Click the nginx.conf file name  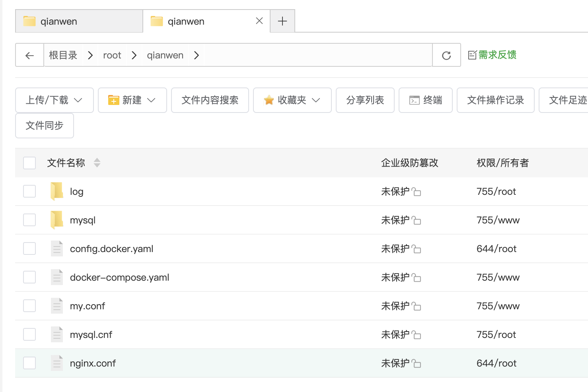click(93, 363)
